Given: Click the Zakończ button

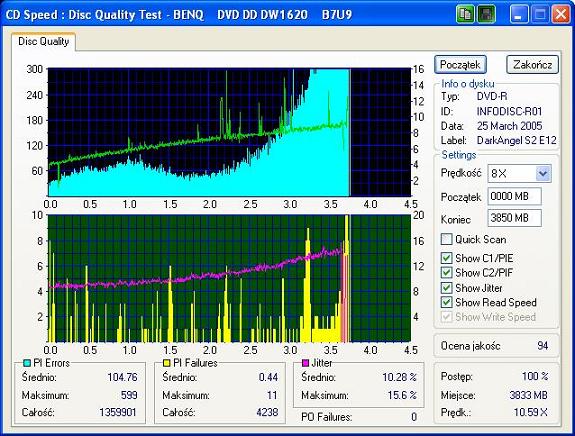Looking at the screenshot, I should pyautogui.click(x=532, y=65).
